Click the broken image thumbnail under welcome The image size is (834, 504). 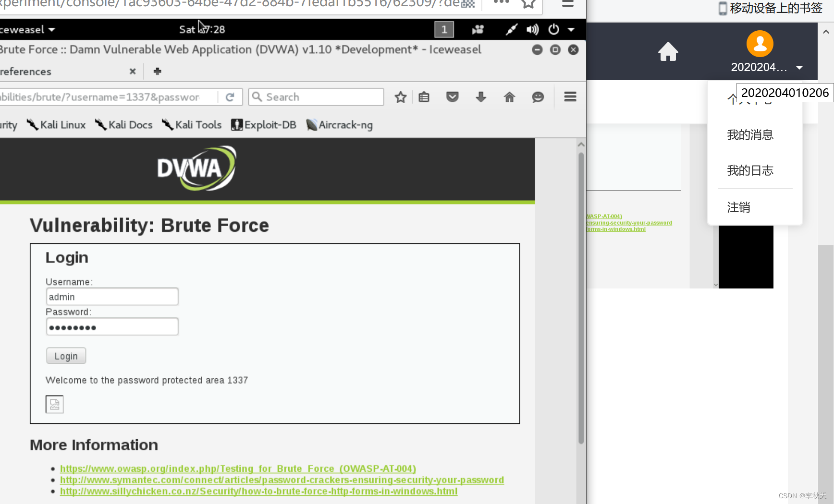[x=54, y=404]
